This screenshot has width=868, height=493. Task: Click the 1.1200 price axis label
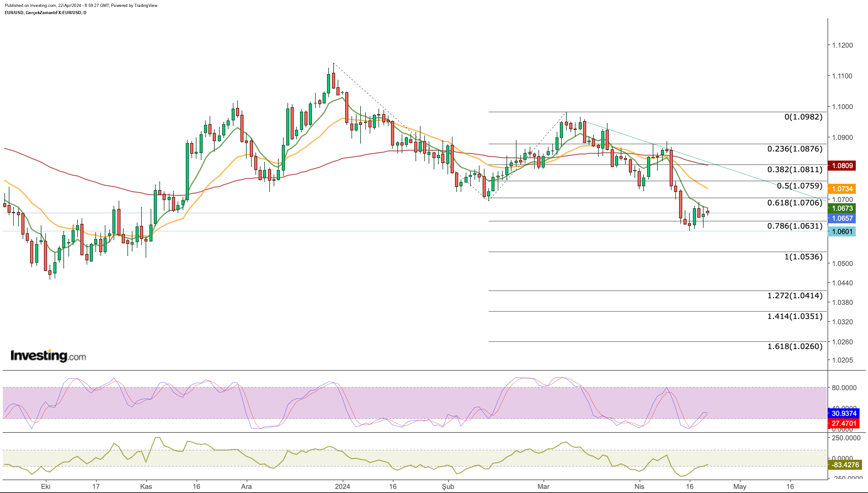coord(842,45)
